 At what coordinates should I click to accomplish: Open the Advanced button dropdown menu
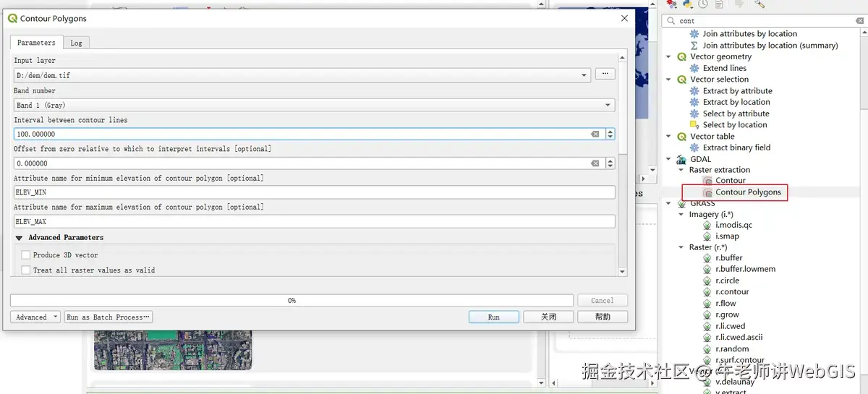point(35,317)
